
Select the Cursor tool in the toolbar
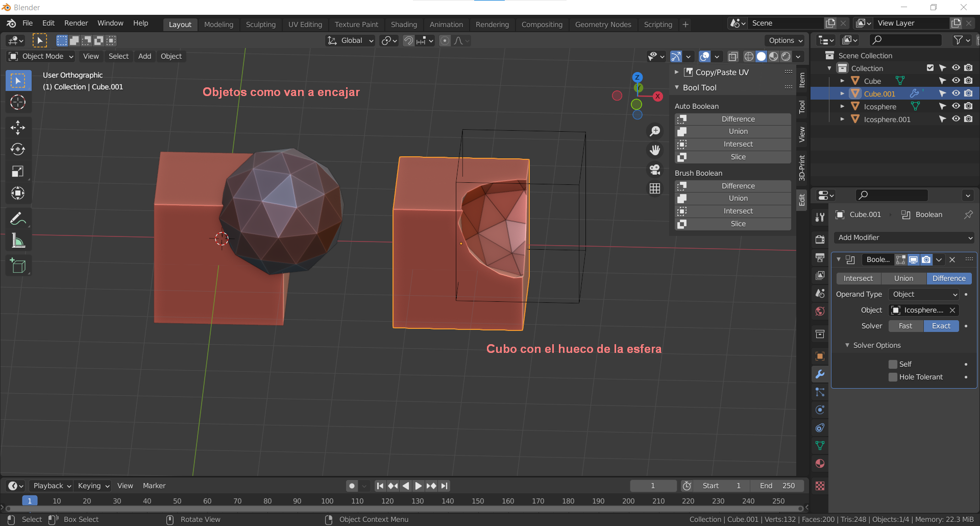[18, 103]
